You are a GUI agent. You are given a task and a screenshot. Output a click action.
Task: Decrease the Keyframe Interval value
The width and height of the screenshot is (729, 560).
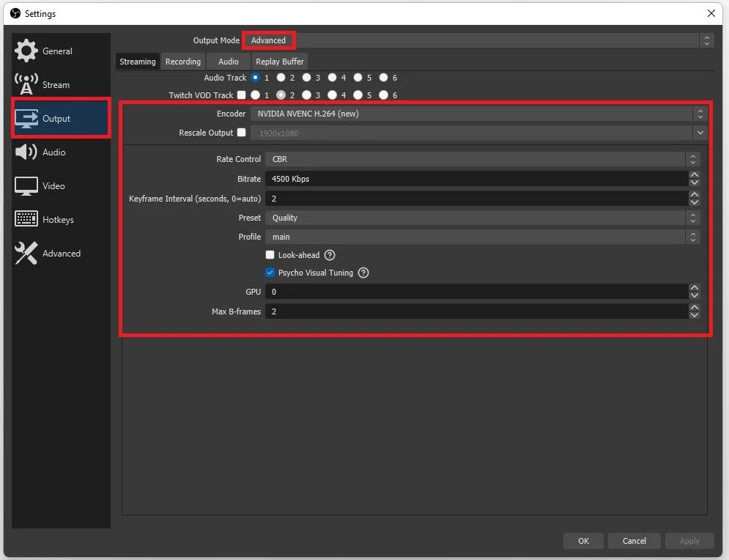694,202
